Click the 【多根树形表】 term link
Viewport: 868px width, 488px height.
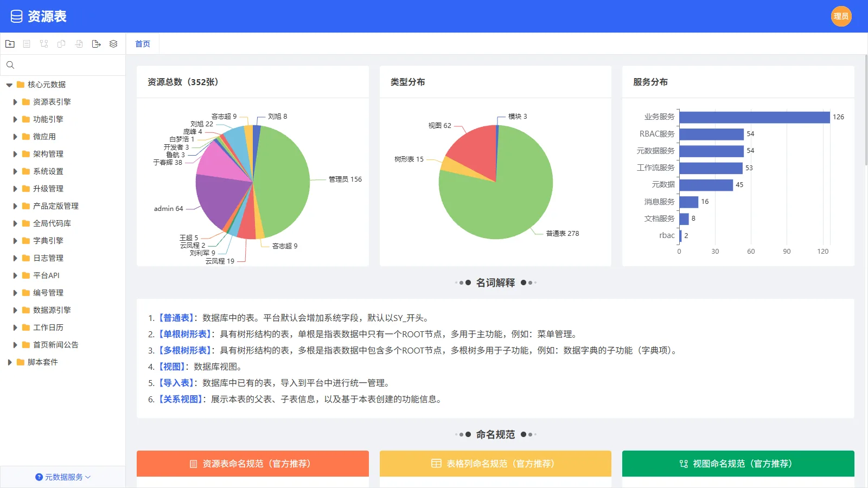pyautogui.click(x=185, y=350)
